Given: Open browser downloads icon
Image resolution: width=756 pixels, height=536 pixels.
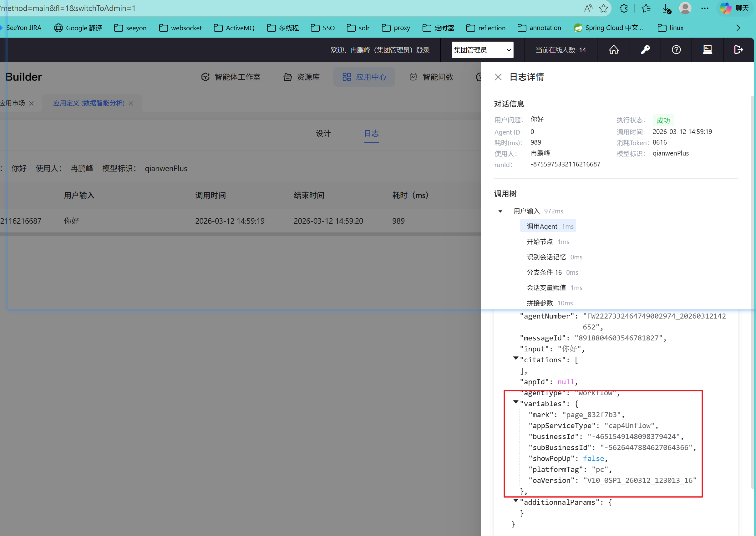Looking at the screenshot, I should coord(666,8).
